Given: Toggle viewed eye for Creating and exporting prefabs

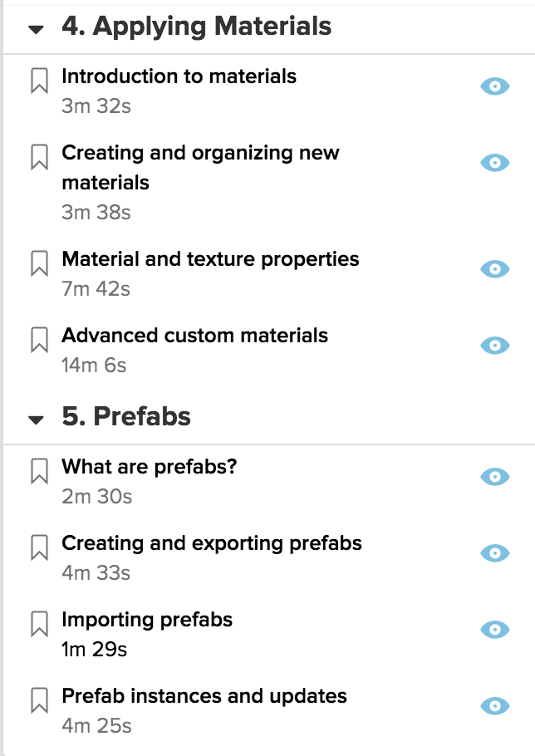Looking at the screenshot, I should [x=495, y=552].
